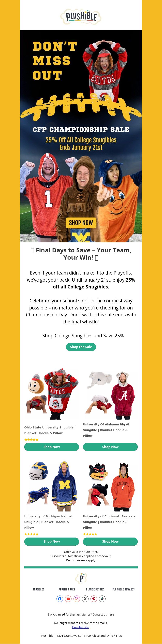Click the yellow SHOP NOW banner button
The height and width of the screenshot is (644, 162).
81,222
